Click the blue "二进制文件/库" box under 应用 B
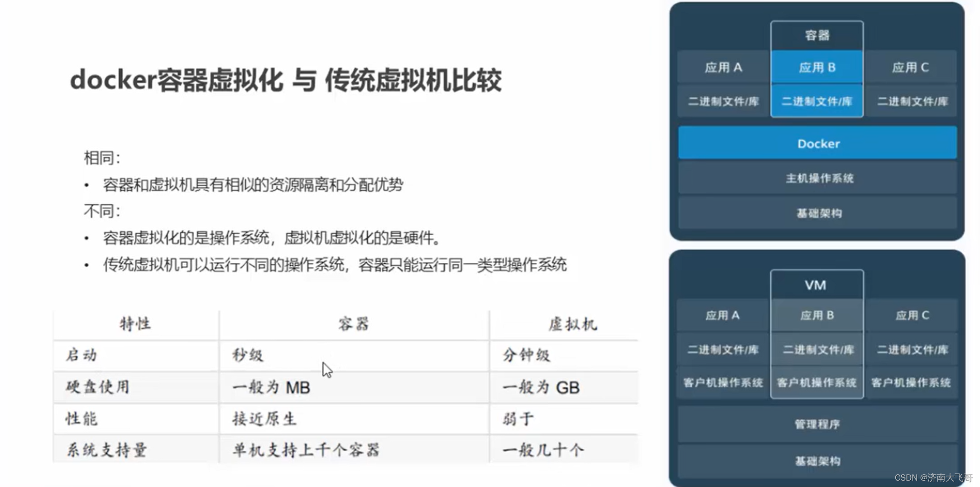Image resolution: width=980 pixels, height=487 pixels. (817, 101)
